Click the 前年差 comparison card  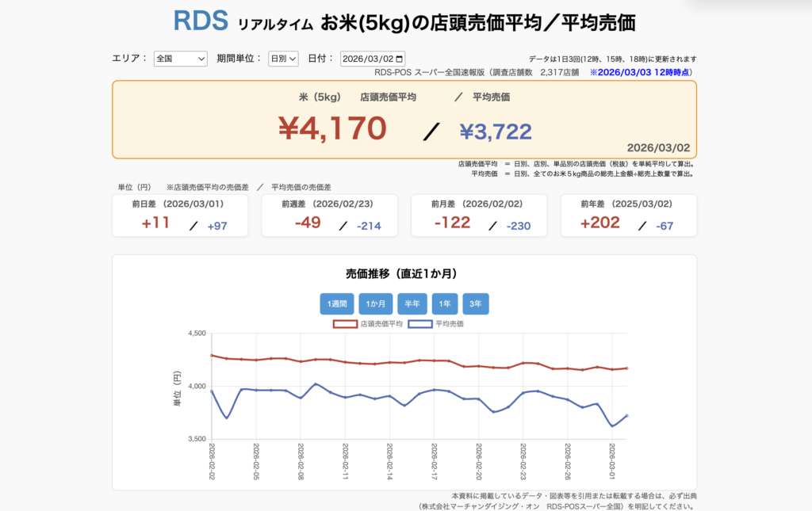(628, 215)
